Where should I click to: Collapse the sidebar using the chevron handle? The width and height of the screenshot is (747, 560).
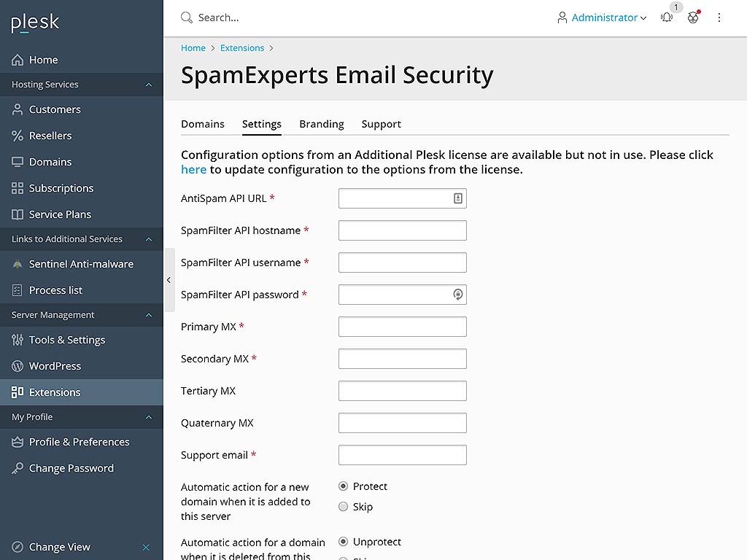(x=169, y=279)
